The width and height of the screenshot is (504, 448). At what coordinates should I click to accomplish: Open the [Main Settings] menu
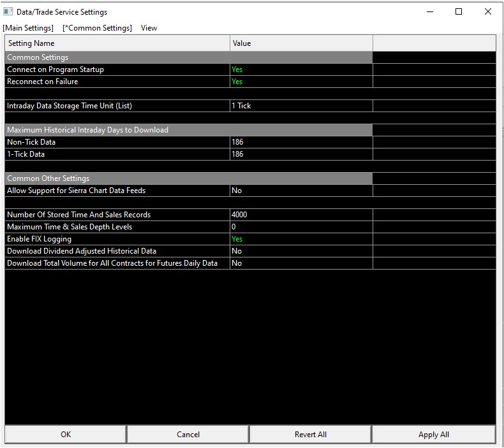28,28
